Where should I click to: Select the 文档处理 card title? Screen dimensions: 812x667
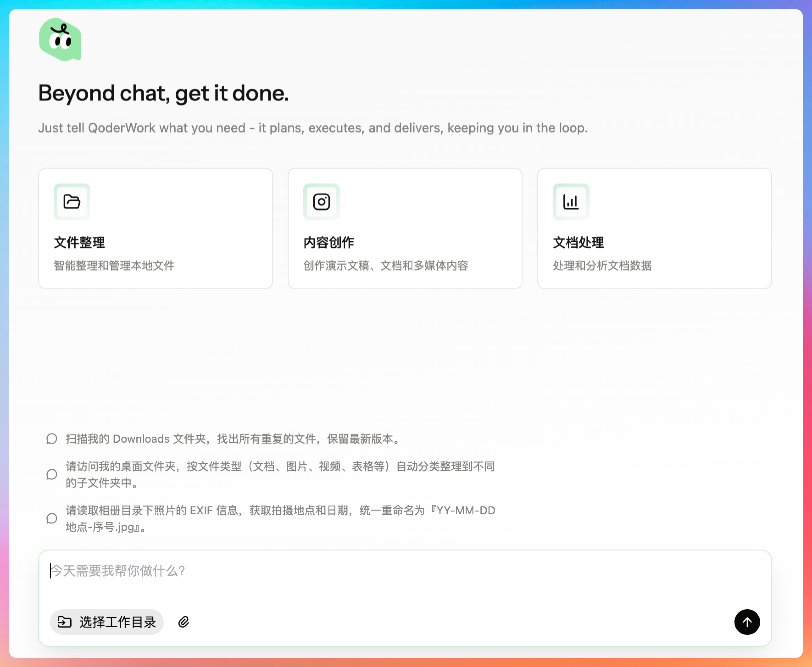(578, 242)
